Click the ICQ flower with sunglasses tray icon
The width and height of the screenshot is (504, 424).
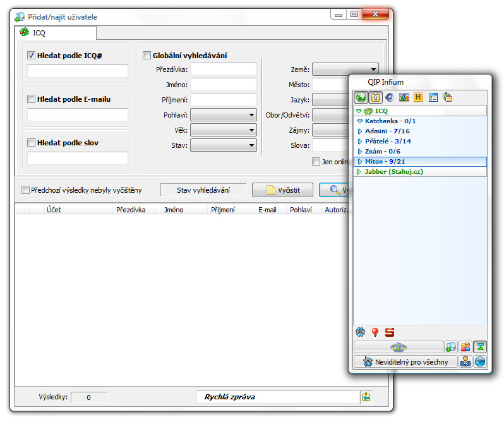pyautogui.click(x=361, y=332)
